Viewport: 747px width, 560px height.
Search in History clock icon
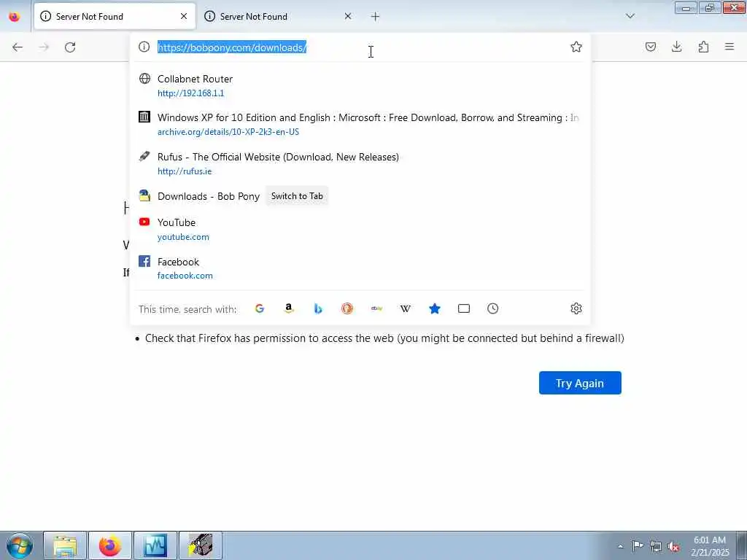(492, 308)
